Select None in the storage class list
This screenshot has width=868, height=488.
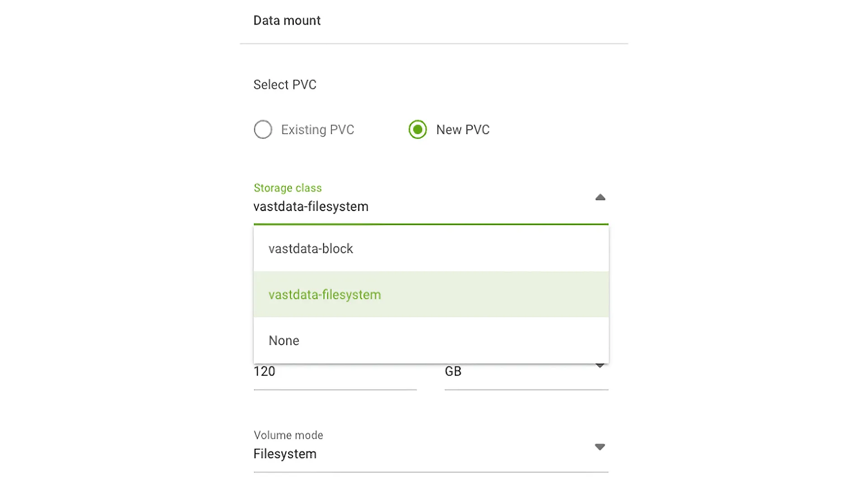(x=284, y=340)
